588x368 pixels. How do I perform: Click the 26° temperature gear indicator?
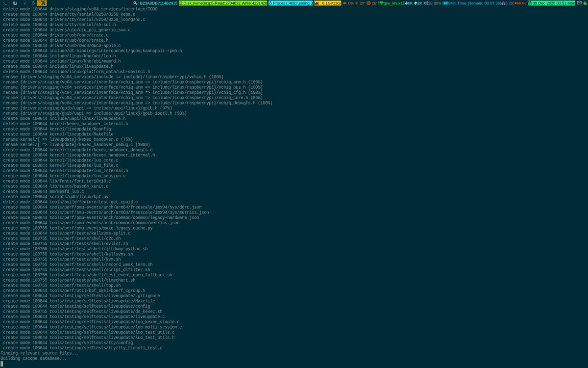click(372, 3)
